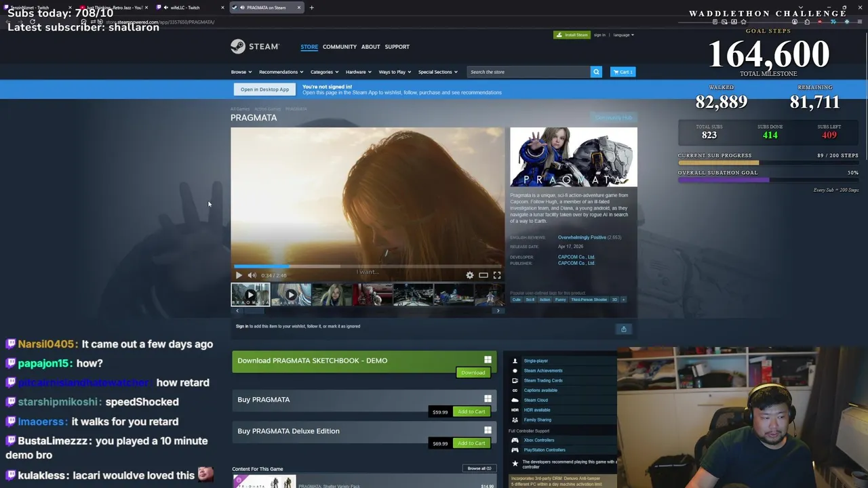Click Steam Cloud icon
868x488 pixels.
[x=515, y=400]
